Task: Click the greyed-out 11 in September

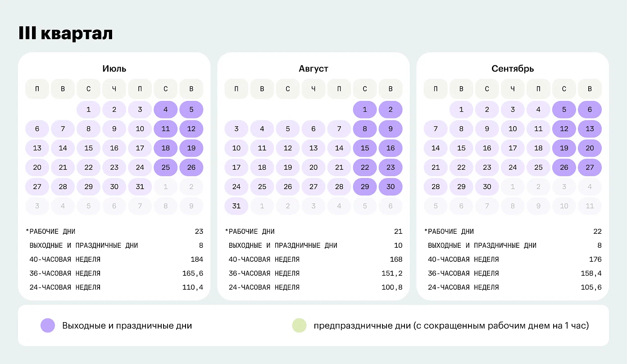Action: [x=590, y=206]
